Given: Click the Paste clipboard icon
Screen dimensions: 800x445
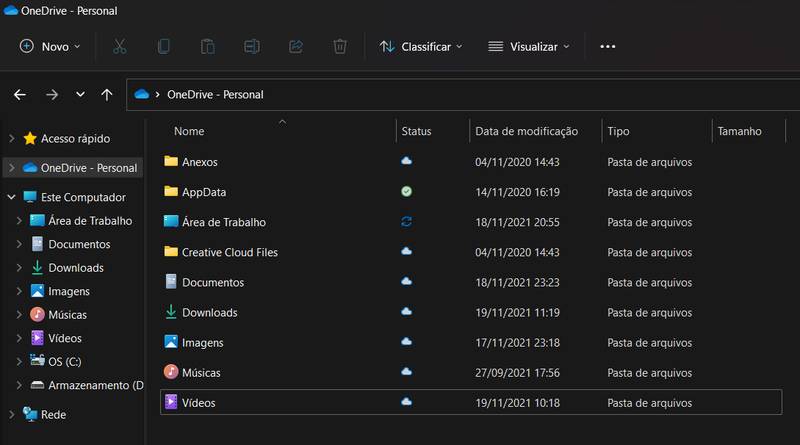Looking at the screenshot, I should click(x=208, y=46).
